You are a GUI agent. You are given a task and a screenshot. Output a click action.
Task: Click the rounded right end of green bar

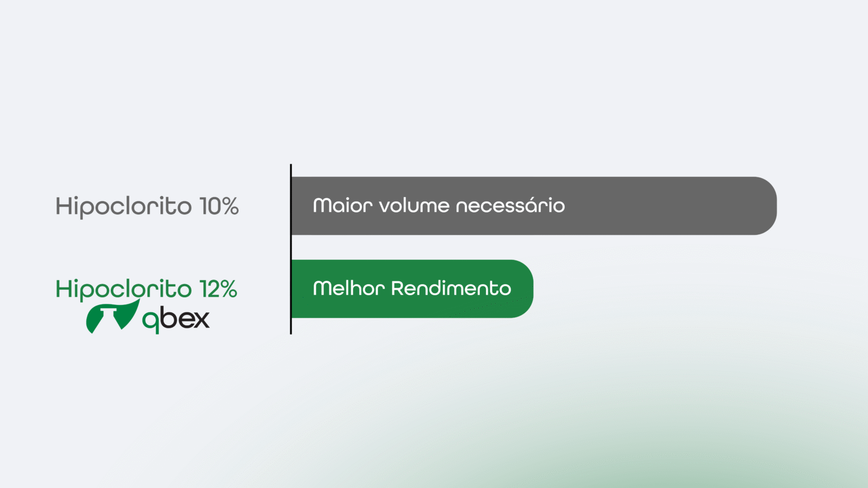pyautogui.click(x=520, y=289)
